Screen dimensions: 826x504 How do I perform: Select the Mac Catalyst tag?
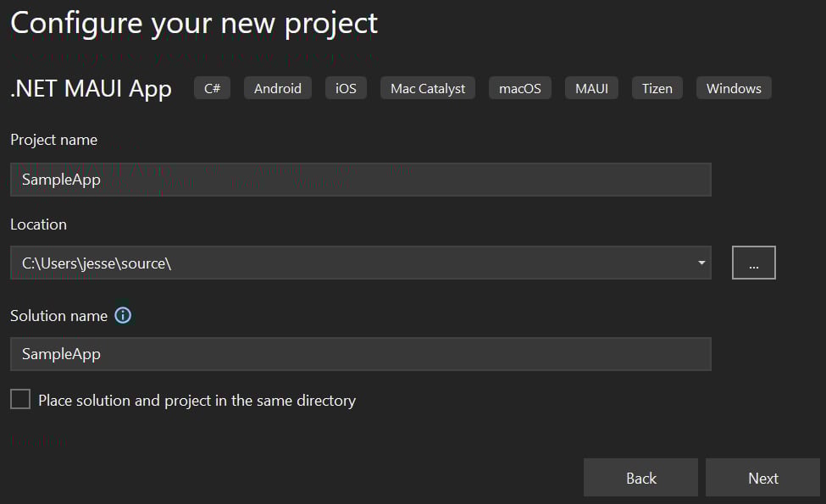[428, 88]
